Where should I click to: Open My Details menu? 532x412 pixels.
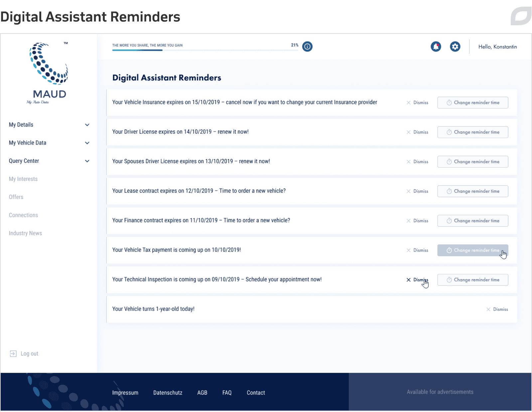coord(21,125)
